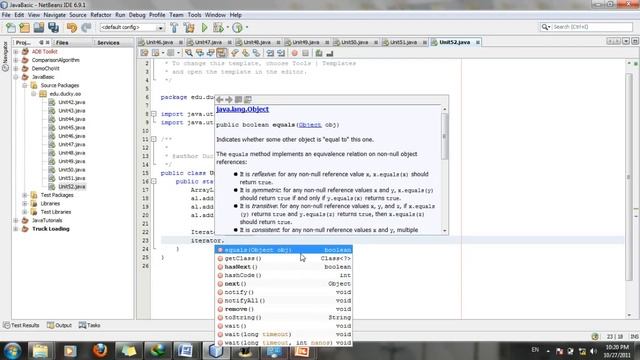Click the Profile Main Project icon

tap(237, 27)
